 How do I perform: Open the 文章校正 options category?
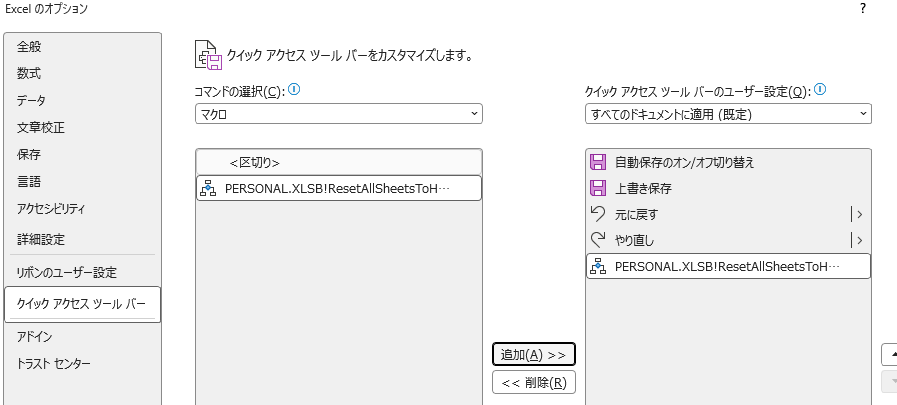click(82, 128)
